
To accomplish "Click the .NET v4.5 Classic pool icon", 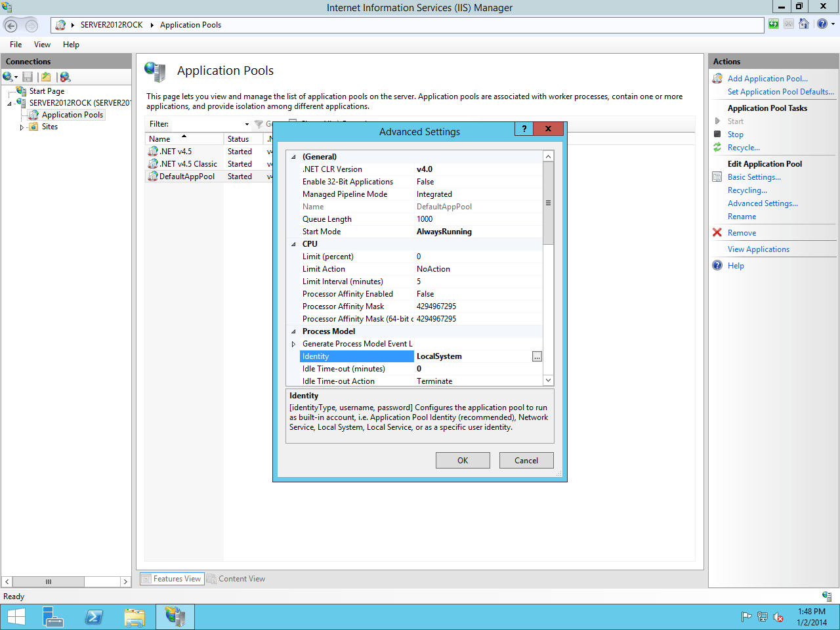I will [153, 163].
